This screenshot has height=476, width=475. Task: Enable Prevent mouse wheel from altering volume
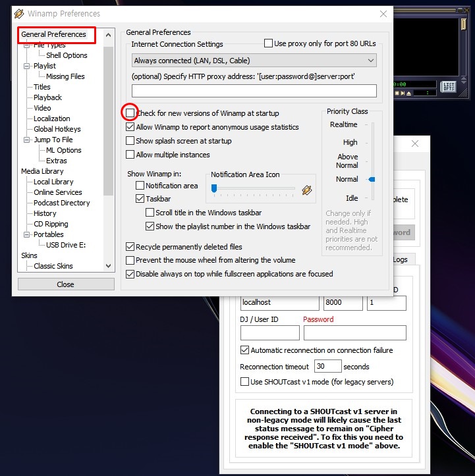[130, 260]
